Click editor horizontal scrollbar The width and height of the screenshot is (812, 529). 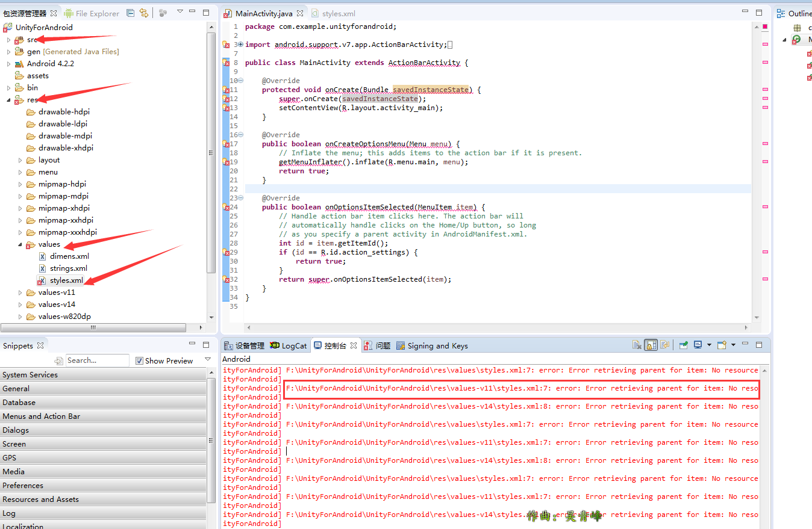point(498,327)
